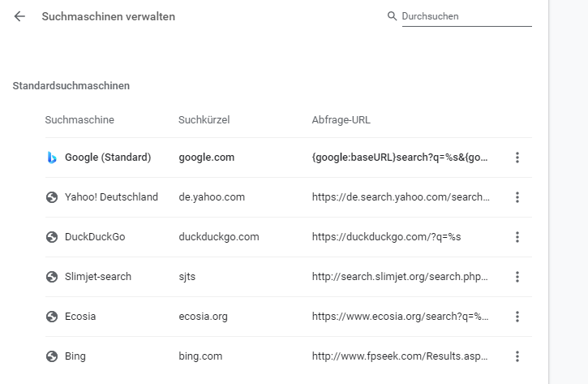Image resolution: width=588 pixels, height=384 pixels.
Task: Click the globe icon beside Slimjet-search
Action: click(x=52, y=277)
